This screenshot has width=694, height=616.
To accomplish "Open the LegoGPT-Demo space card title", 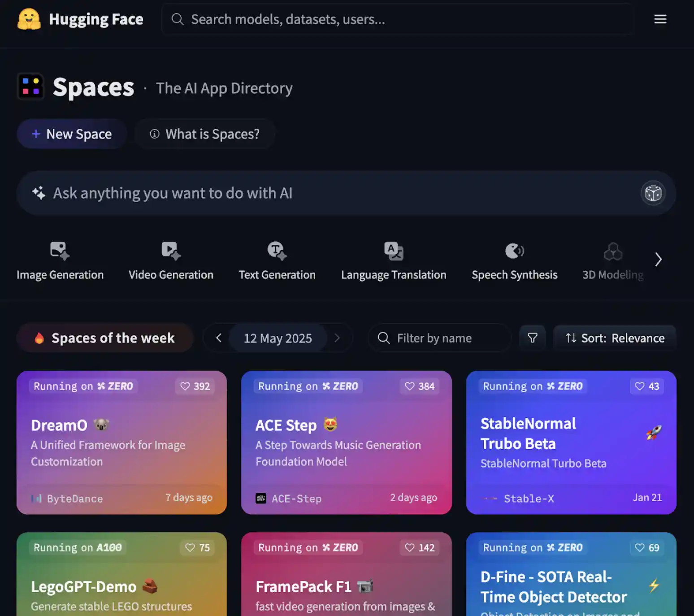I will [x=83, y=586].
